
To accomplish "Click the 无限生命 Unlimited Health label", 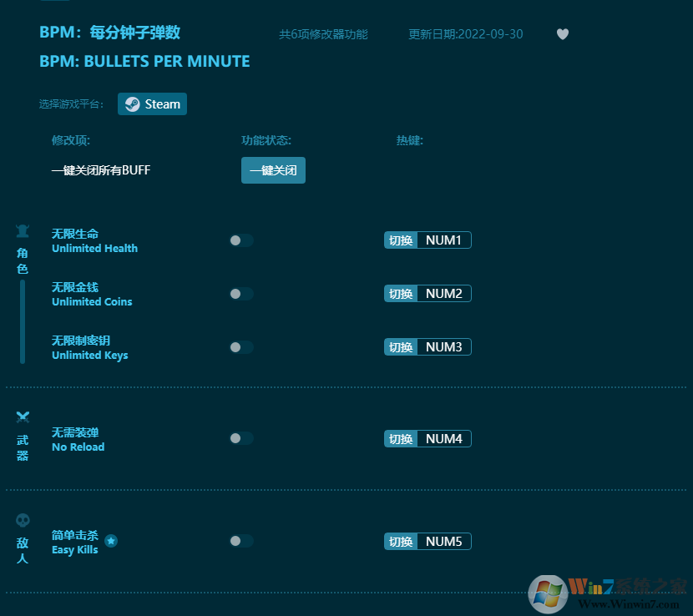I will click(x=94, y=241).
